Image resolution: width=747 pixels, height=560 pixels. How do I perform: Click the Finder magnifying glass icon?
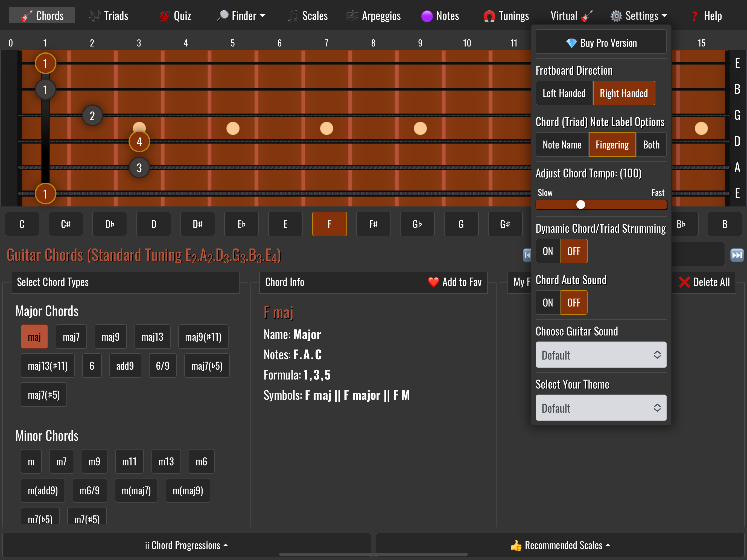[x=223, y=16]
